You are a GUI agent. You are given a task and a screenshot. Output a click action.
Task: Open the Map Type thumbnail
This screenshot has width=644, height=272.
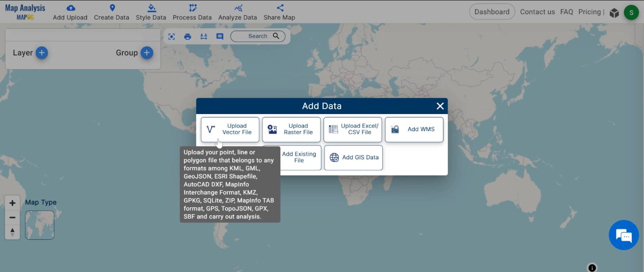[x=39, y=225]
